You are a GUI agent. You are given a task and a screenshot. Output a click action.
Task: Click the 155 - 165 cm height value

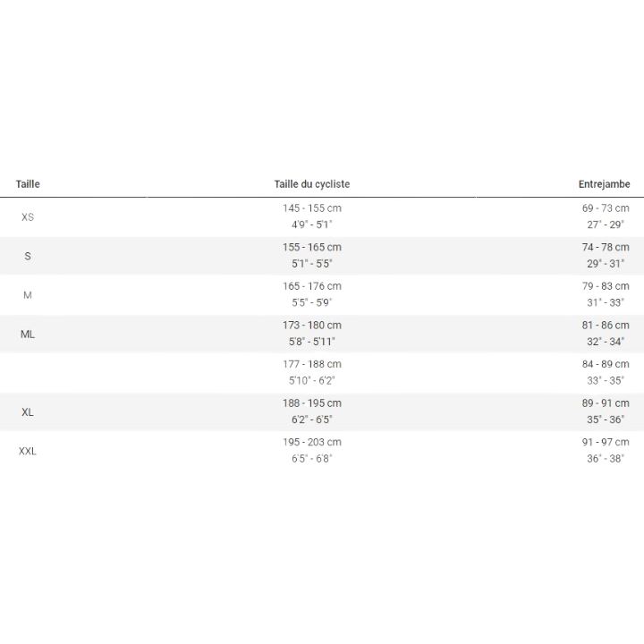[312, 248]
